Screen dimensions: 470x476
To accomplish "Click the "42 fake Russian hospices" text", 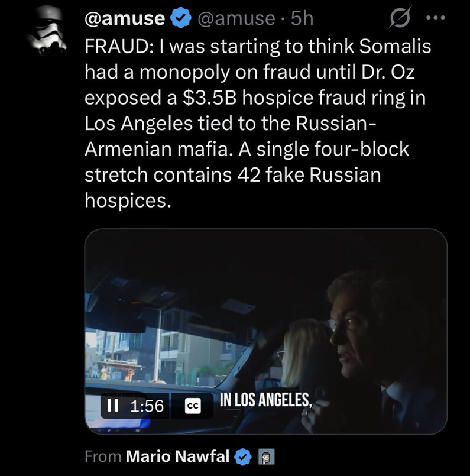I will click(284, 176).
